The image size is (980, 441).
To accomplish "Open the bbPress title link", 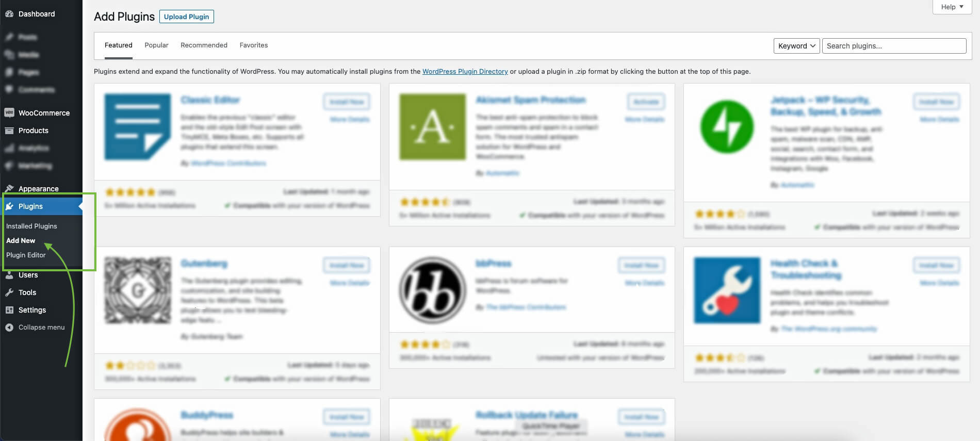I will (x=494, y=264).
